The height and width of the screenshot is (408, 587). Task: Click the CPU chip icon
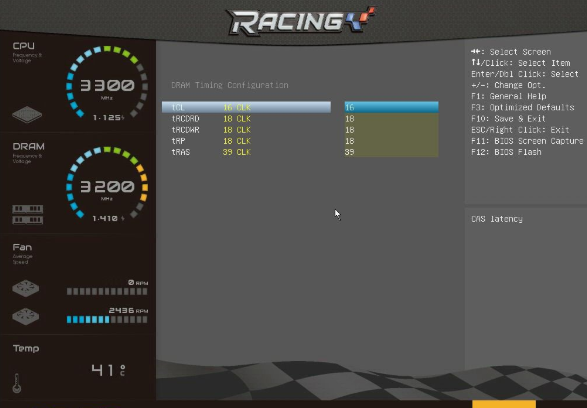coord(27,115)
